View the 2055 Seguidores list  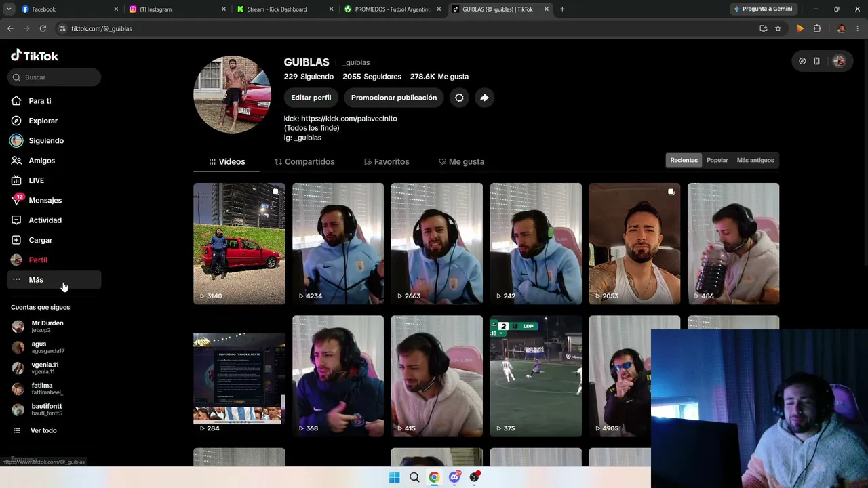coord(372,77)
